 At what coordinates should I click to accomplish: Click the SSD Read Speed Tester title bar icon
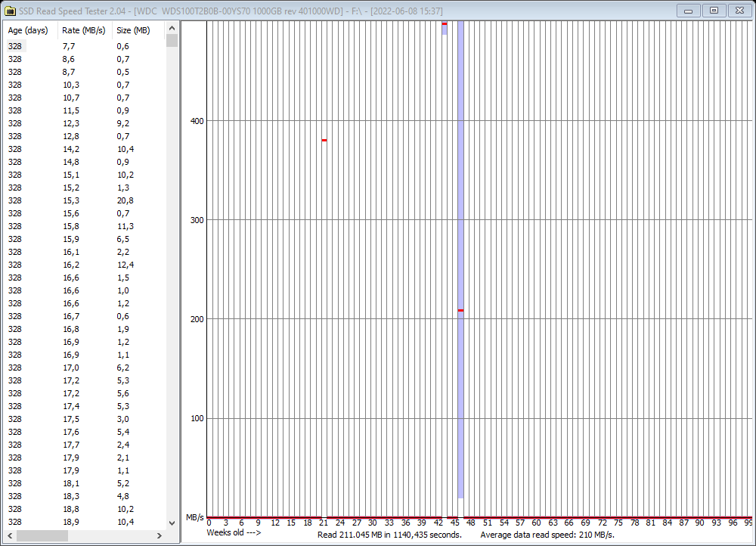10,11
